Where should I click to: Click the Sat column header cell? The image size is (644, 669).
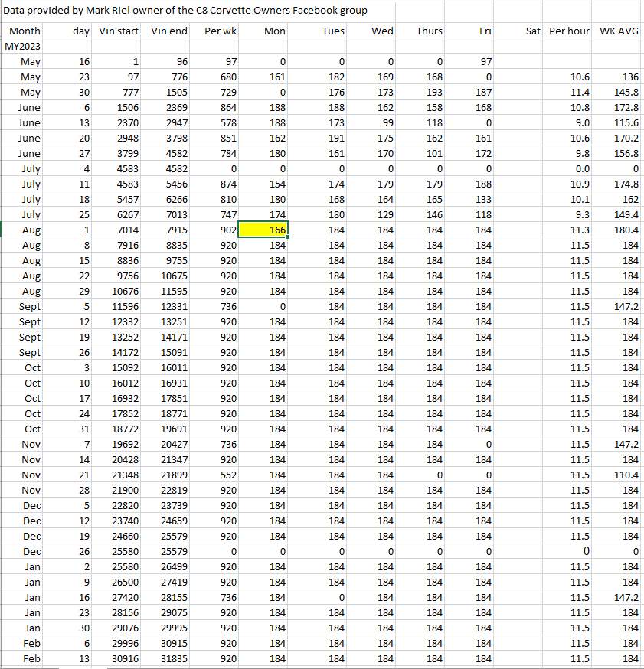[534, 31]
